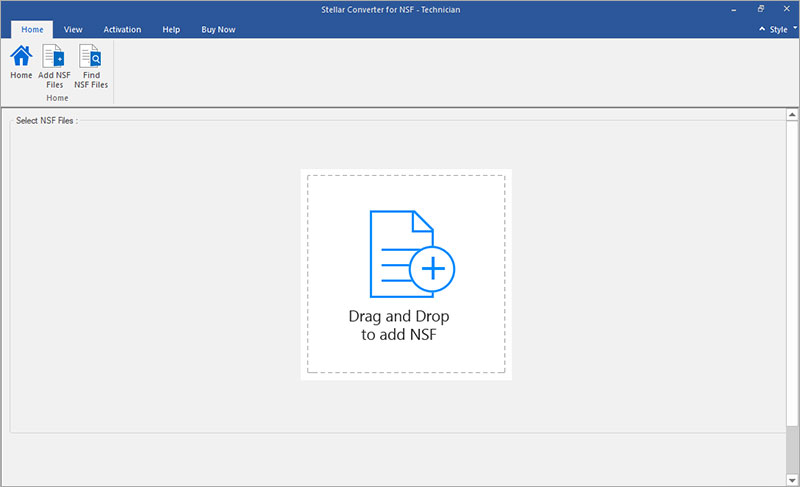Click the 'Drag and Drop to add NSF' text
The image size is (800, 487).
[x=399, y=325]
